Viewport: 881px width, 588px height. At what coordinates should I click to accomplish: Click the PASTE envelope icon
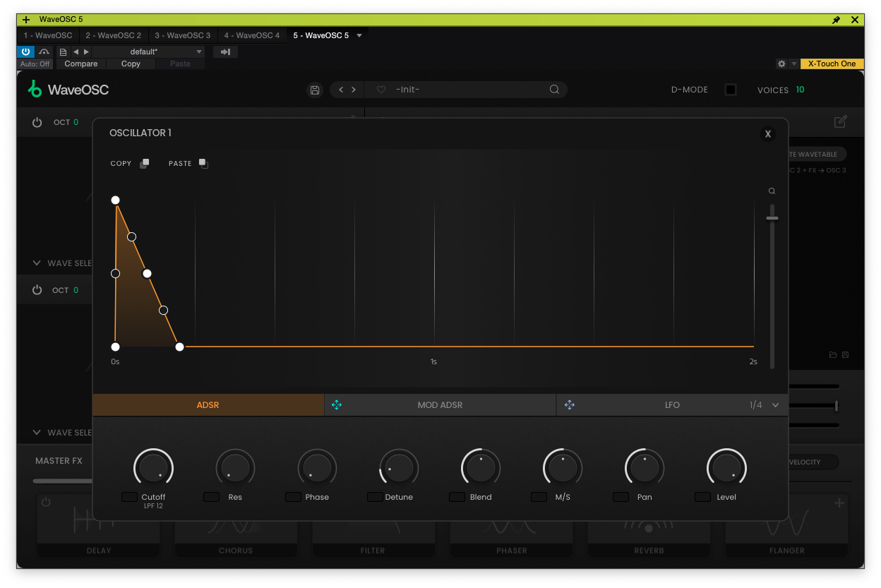203,163
